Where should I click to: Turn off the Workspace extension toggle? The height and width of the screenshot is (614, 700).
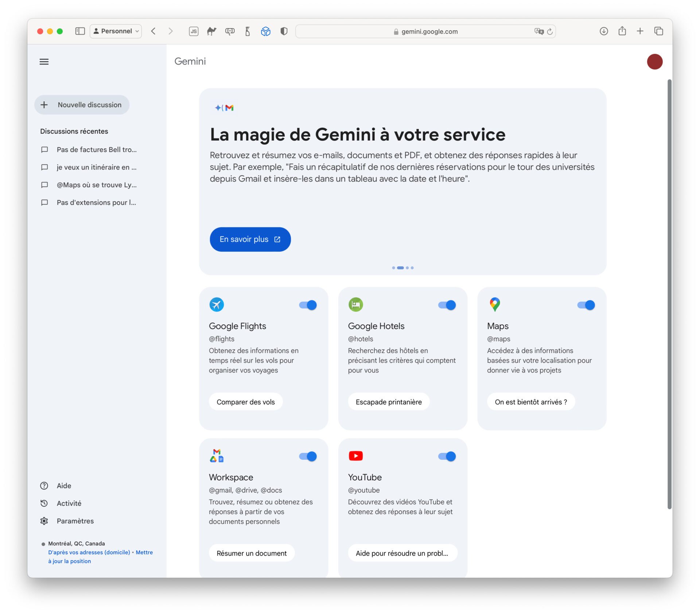308,456
